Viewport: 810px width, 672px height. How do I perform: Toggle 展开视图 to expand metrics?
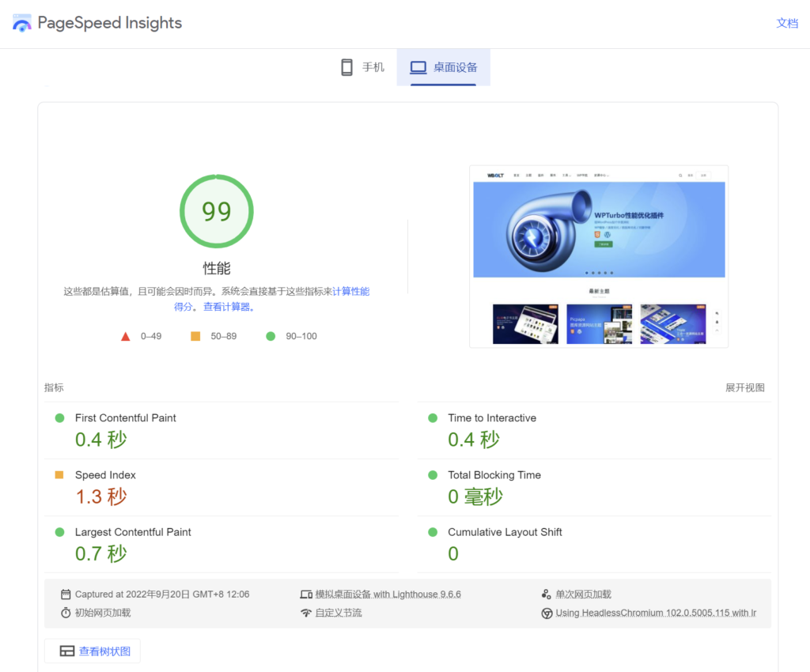point(744,387)
